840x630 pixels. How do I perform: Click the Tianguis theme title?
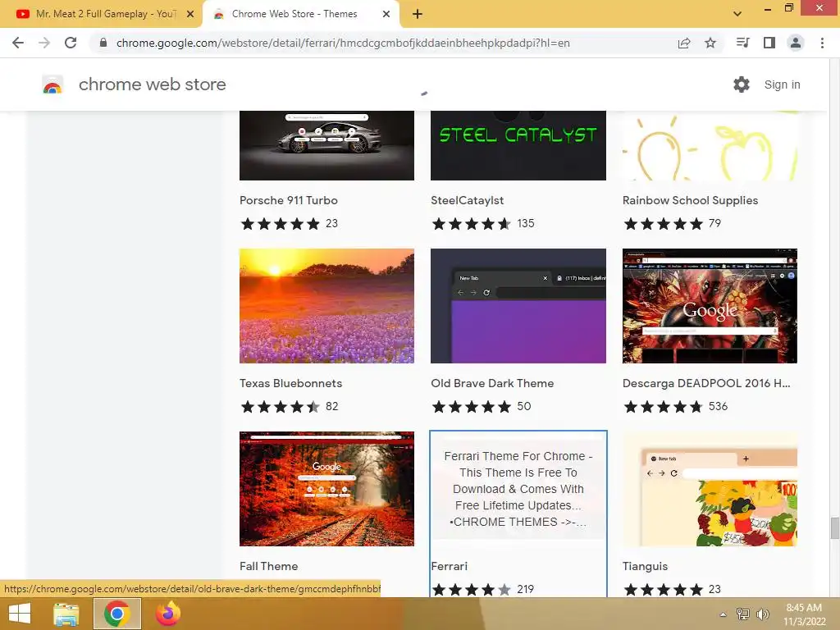[645, 566]
